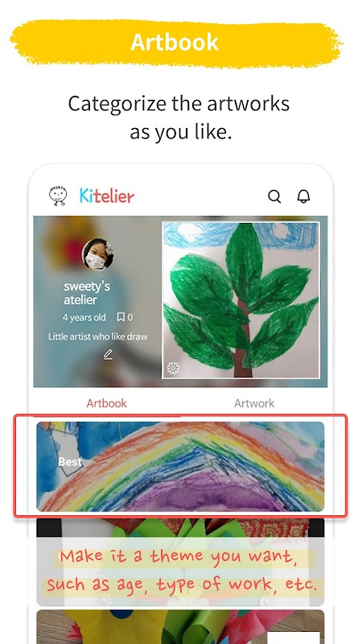Tap the Kitelier doodle face logo
Viewport: 362px width, 644px height.
(x=58, y=196)
